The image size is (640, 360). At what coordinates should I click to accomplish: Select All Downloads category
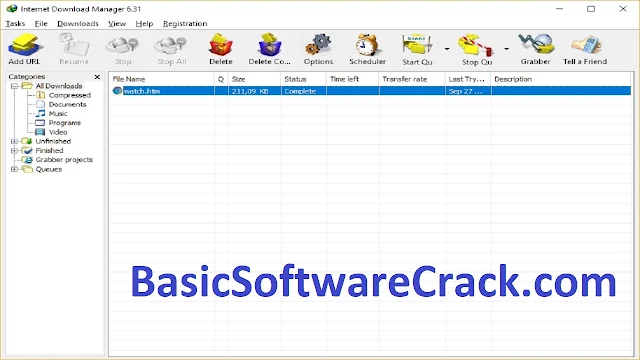click(x=59, y=86)
